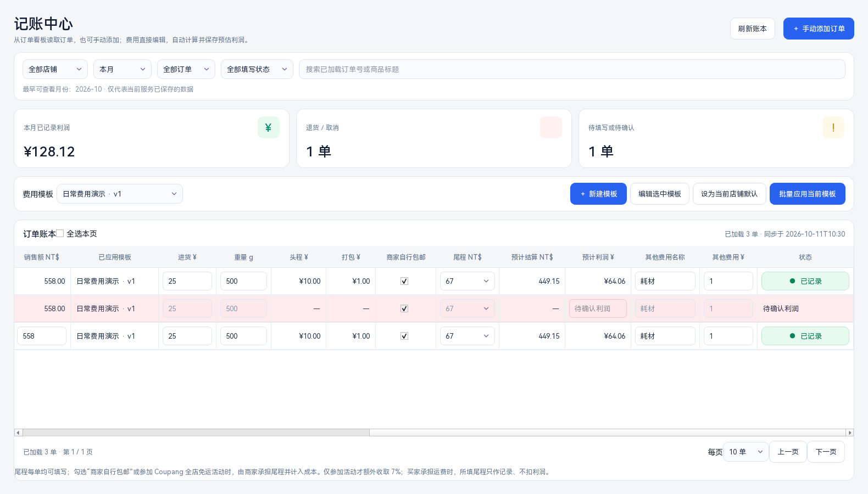
Task: Click the 已应用模板 column header
Action: 115,257
